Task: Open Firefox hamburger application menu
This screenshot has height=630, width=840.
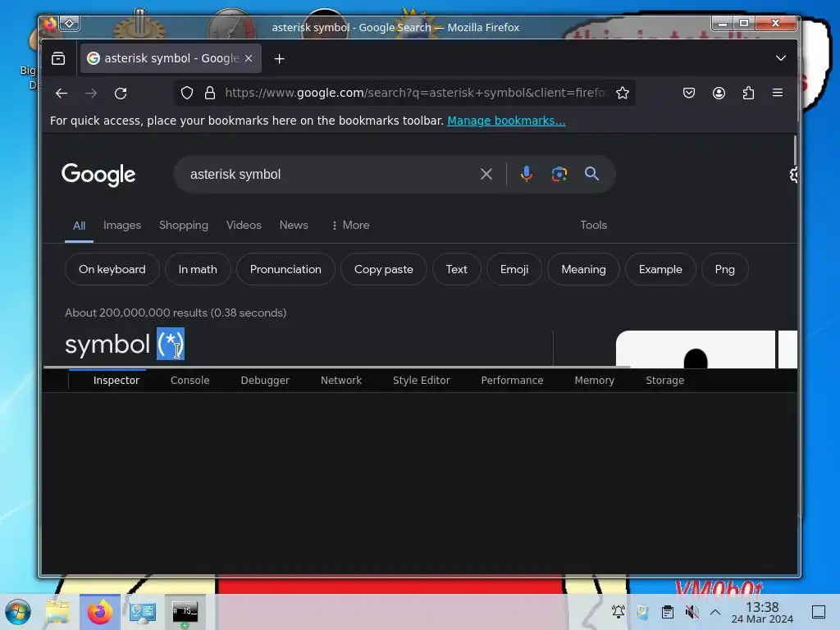Action: coord(778,93)
